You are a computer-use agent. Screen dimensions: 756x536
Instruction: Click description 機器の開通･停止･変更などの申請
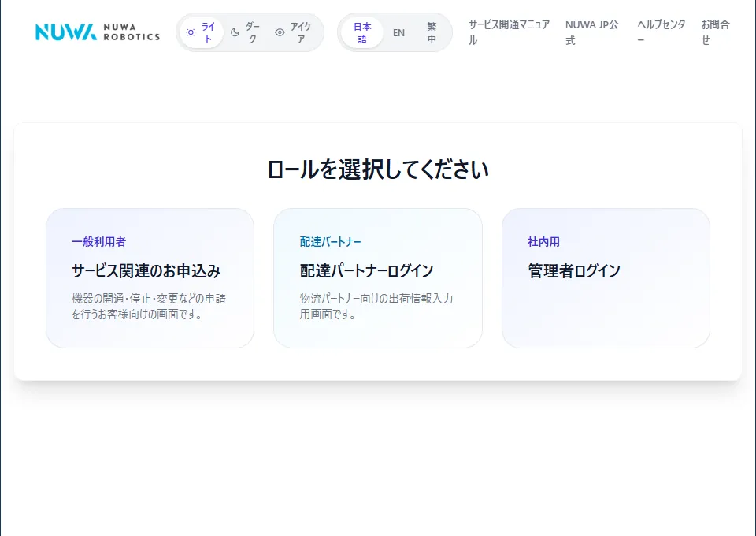pos(149,307)
